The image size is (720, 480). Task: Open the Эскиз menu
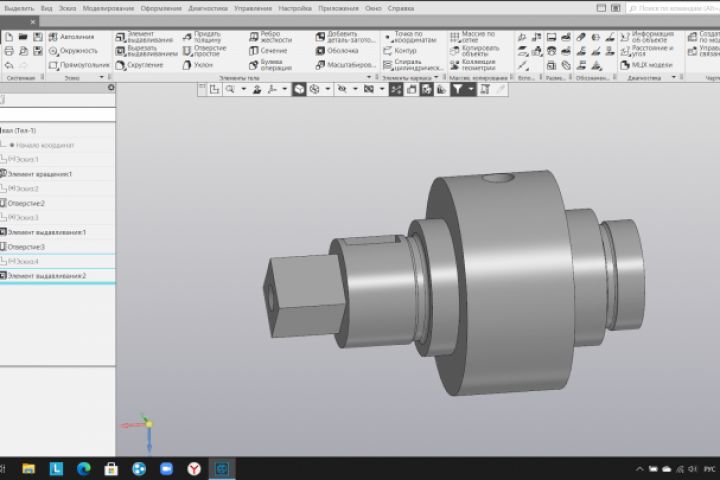tap(67, 8)
